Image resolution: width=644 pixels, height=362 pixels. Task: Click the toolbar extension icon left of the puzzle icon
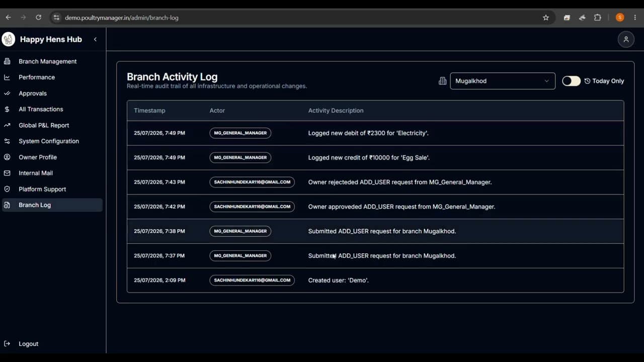[x=582, y=18]
